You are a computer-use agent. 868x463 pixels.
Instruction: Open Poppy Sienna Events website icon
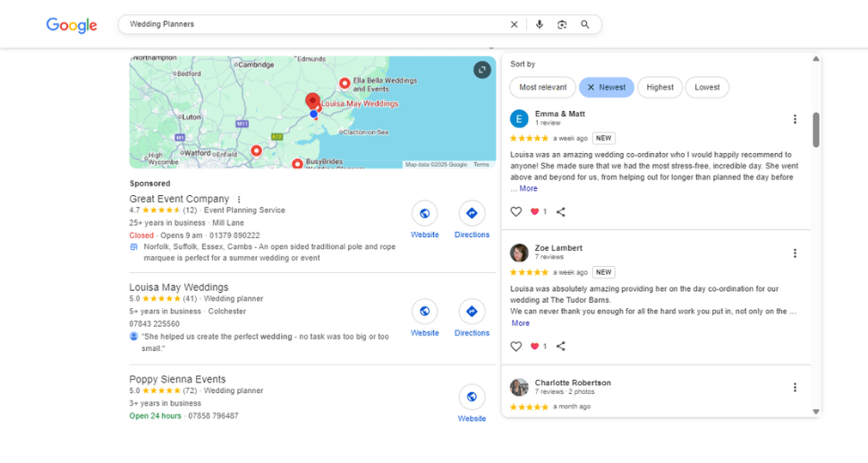click(472, 397)
